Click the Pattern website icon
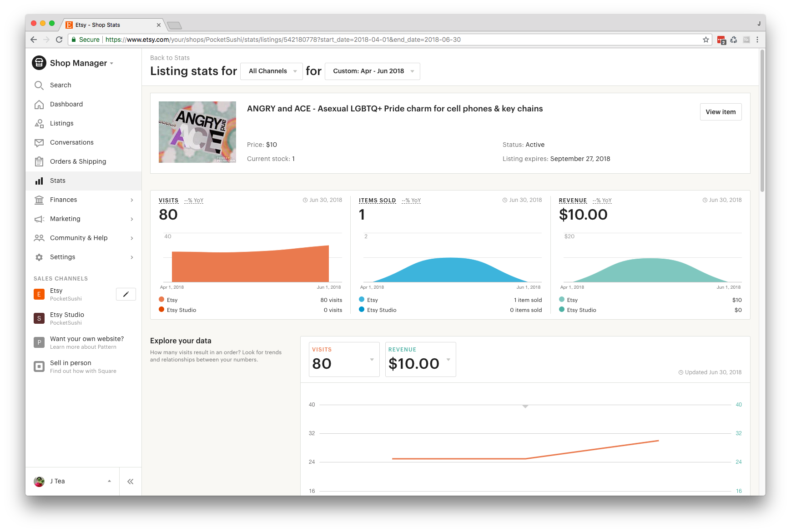 pyautogui.click(x=39, y=342)
